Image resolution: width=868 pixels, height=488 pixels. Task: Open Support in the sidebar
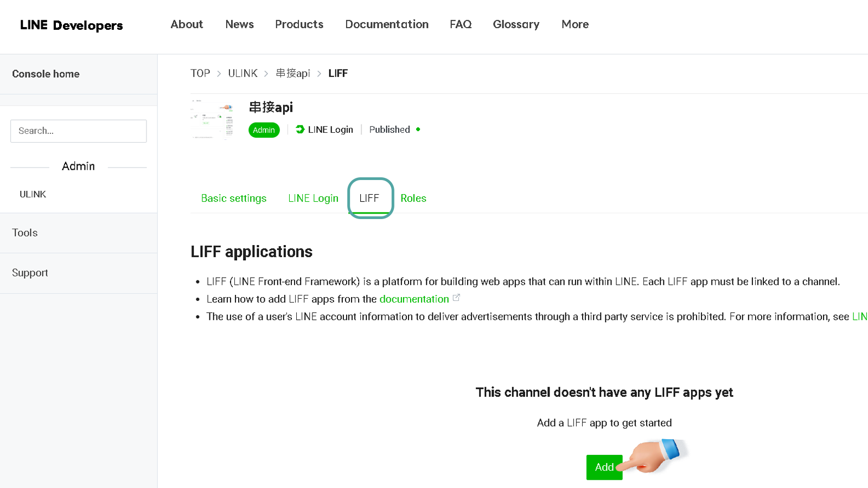pos(30,273)
